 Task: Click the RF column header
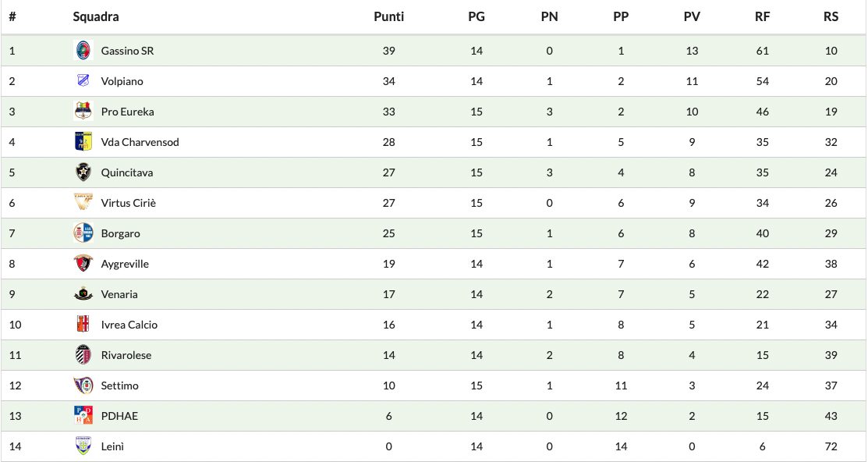(762, 16)
